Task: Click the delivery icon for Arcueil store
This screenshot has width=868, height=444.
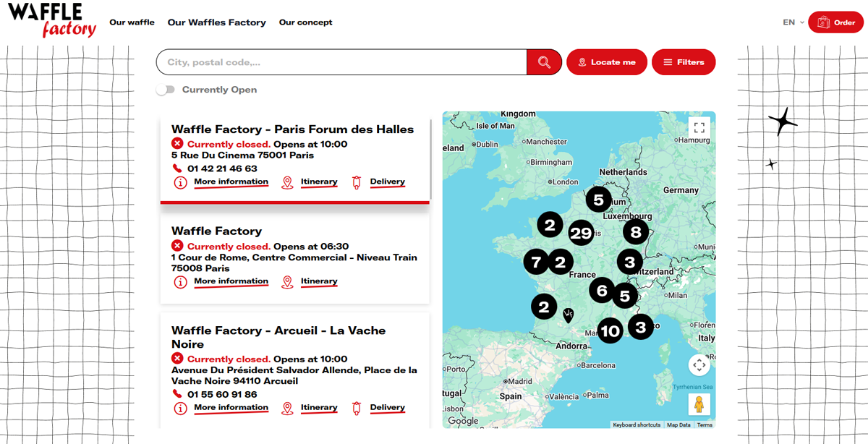Action: 357,409
